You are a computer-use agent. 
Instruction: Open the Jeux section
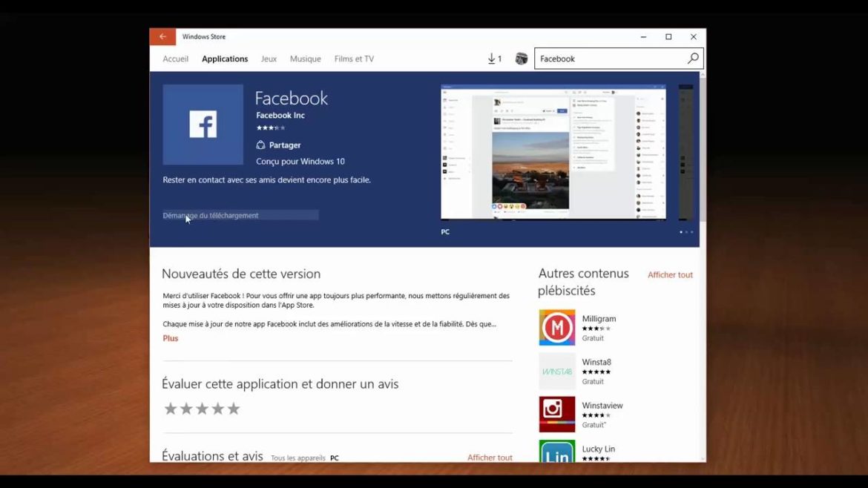(x=269, y=59)
